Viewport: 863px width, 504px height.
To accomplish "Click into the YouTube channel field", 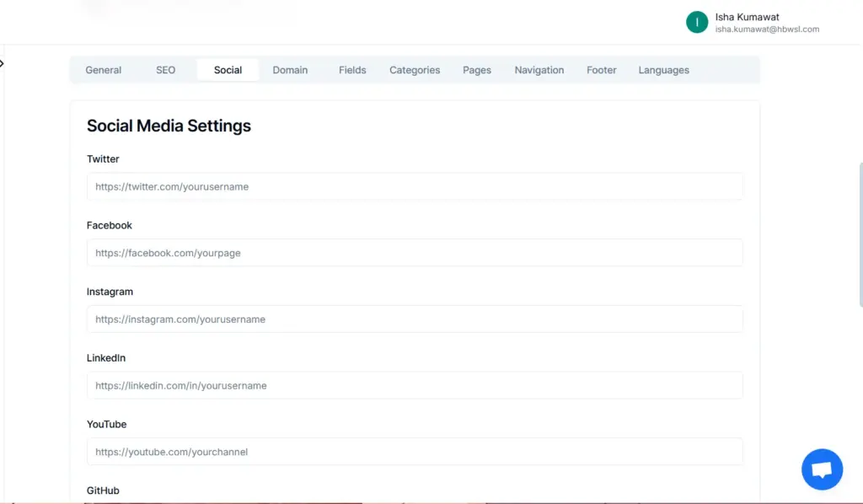I will tap(415, 452).
